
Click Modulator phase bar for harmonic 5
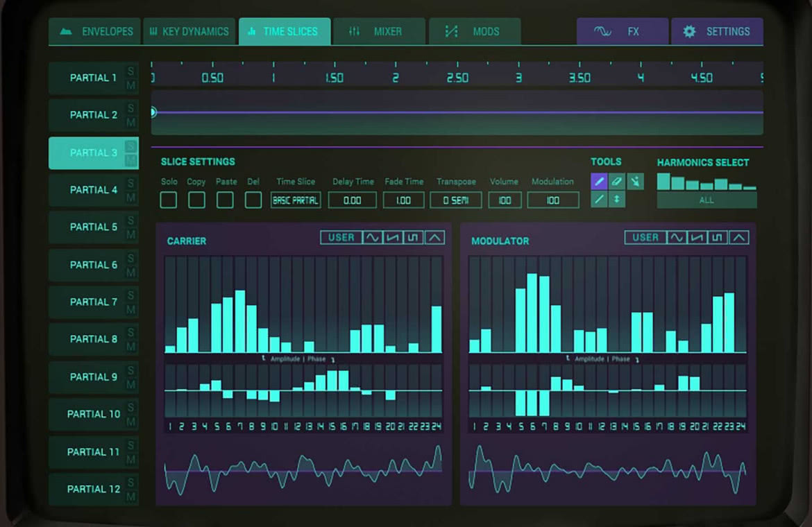pyautogui.click(x=521, y=403)
